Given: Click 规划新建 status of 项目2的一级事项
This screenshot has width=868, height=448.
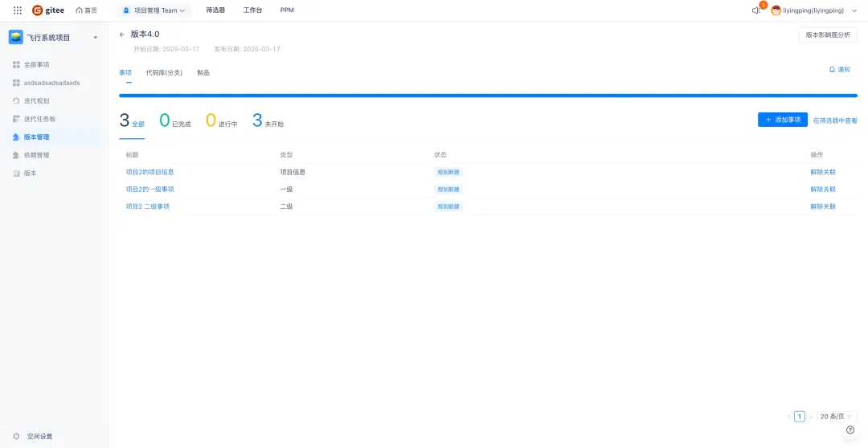Looking at the screenshot, I should click(448, 189).
